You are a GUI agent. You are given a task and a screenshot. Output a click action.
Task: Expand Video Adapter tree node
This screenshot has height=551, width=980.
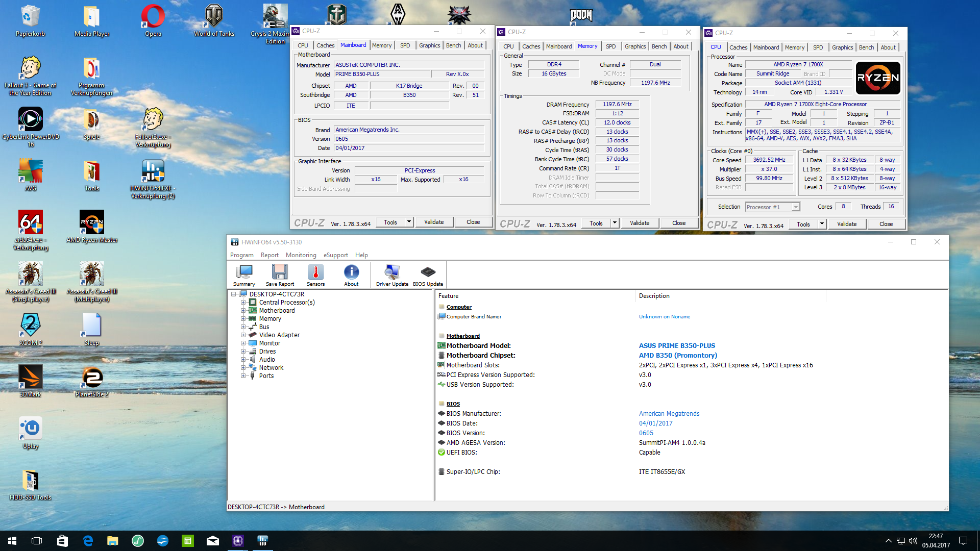coord(243,335)
